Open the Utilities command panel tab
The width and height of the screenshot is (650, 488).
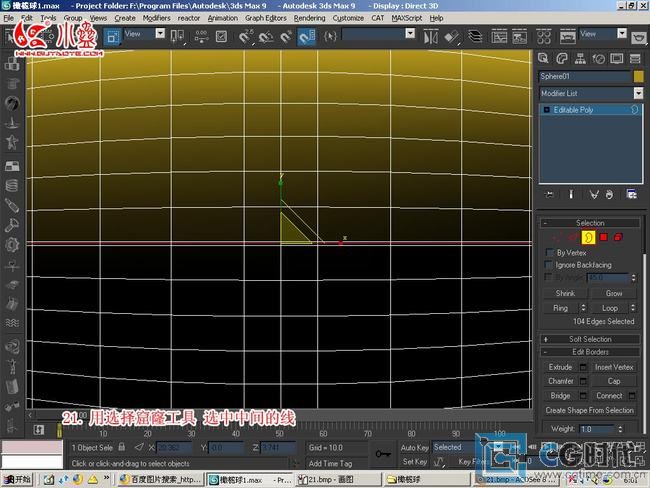tap(635, 59)
